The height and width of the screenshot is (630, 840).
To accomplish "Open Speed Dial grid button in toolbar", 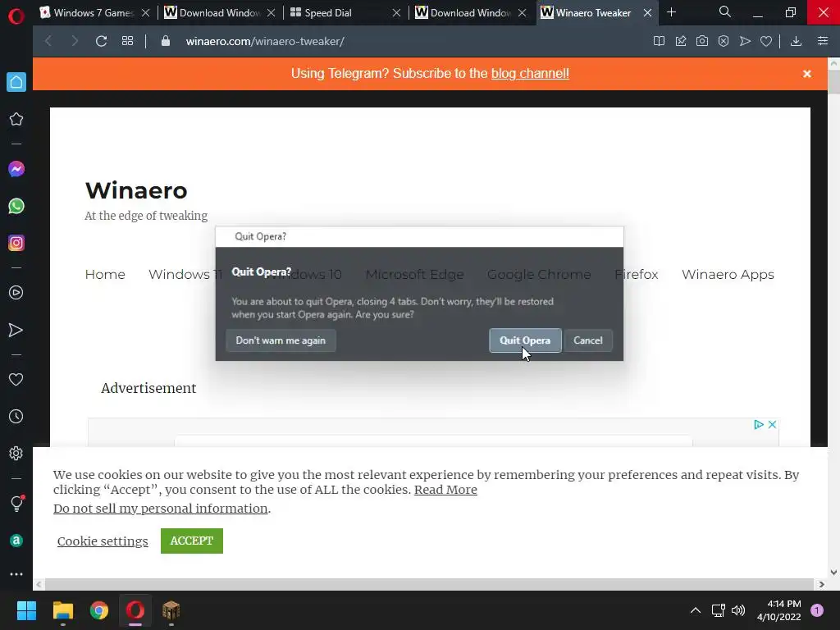I will click(127, 41).
